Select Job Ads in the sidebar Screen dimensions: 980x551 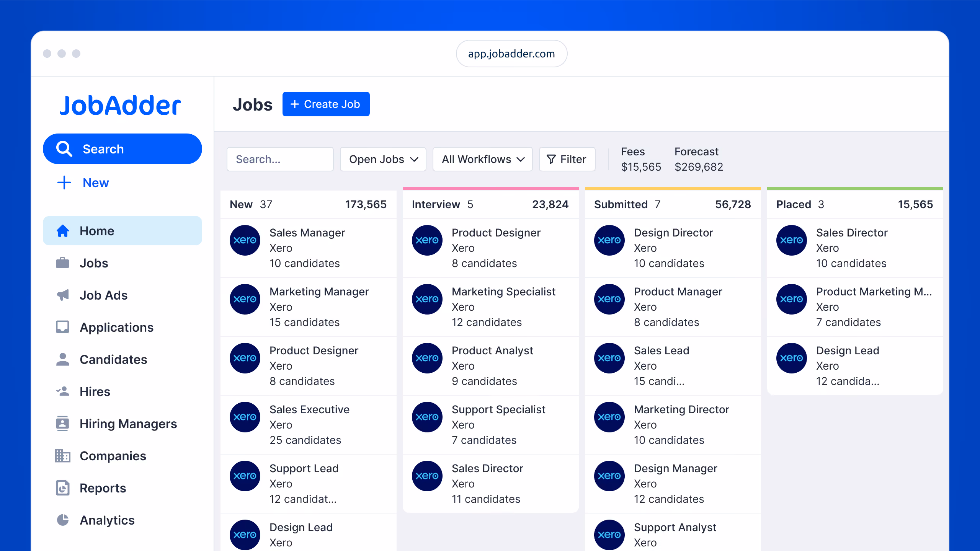pos(122,295)
